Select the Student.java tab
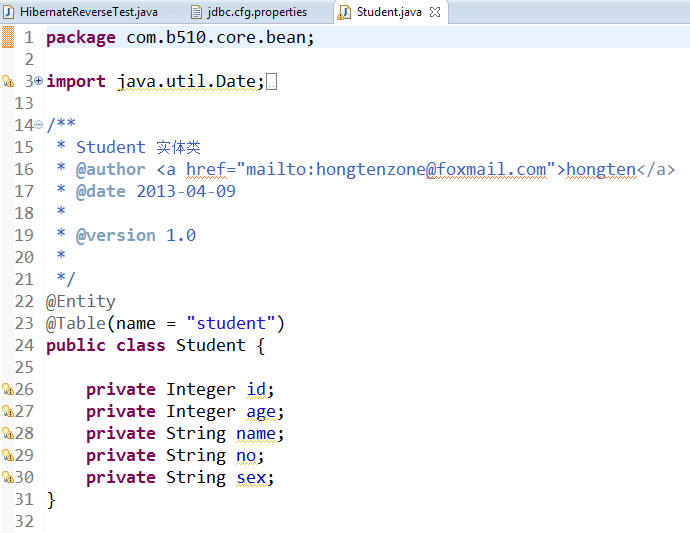The image size is (690, 533). (389, 12)
